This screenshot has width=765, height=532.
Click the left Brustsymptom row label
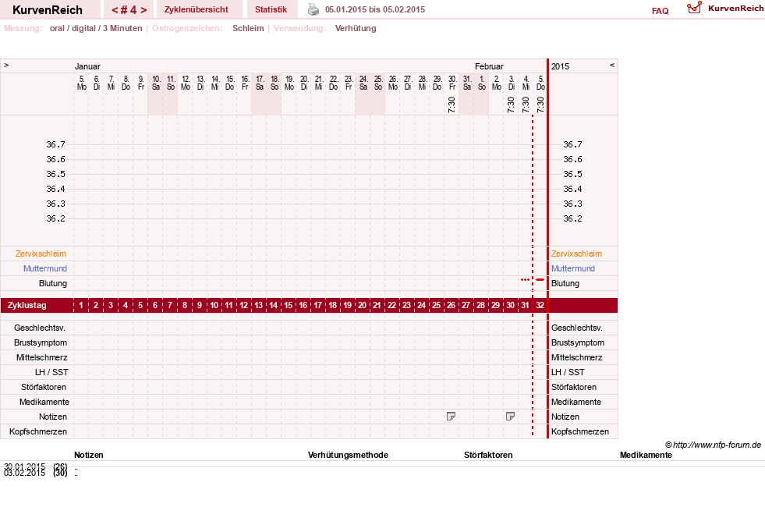pyautogui.click(x=41, y=342)
